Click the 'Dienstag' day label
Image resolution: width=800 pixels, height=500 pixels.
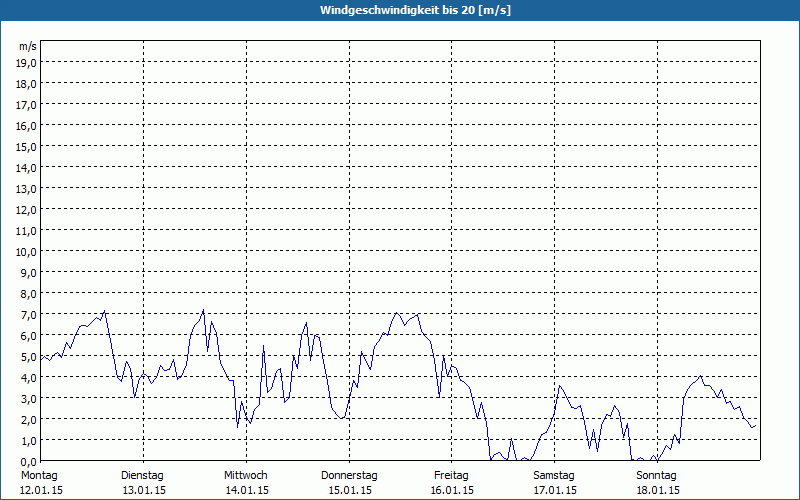click(142, 476)
